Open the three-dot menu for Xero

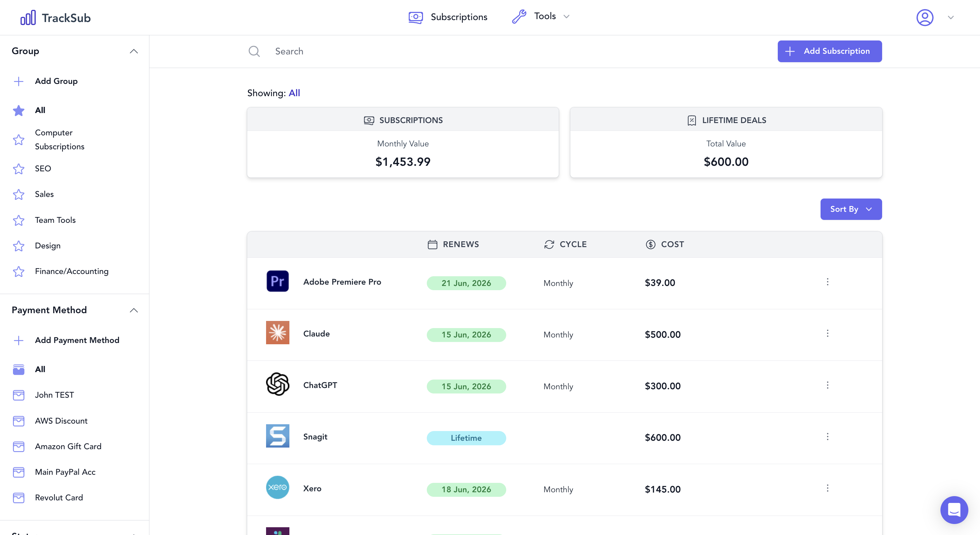[827, 488]
